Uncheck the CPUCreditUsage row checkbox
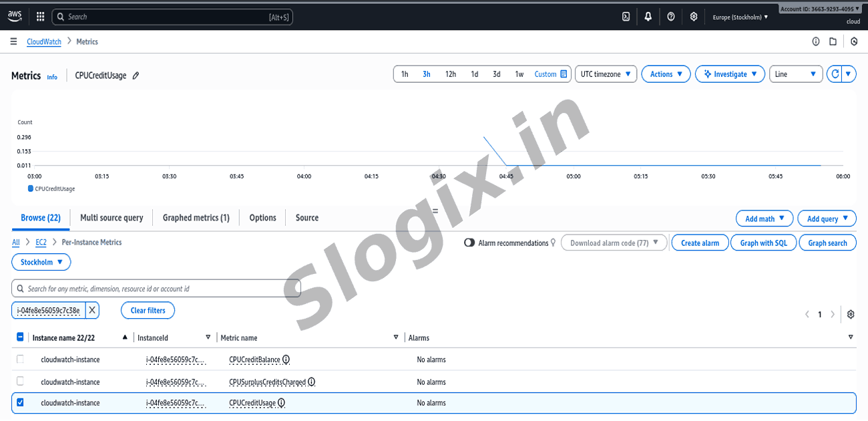The image size is (868, 421). [x=20, y=403]
